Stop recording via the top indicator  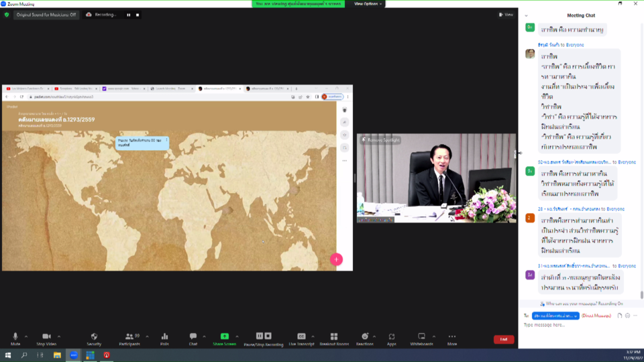click(x=138, y=15)
